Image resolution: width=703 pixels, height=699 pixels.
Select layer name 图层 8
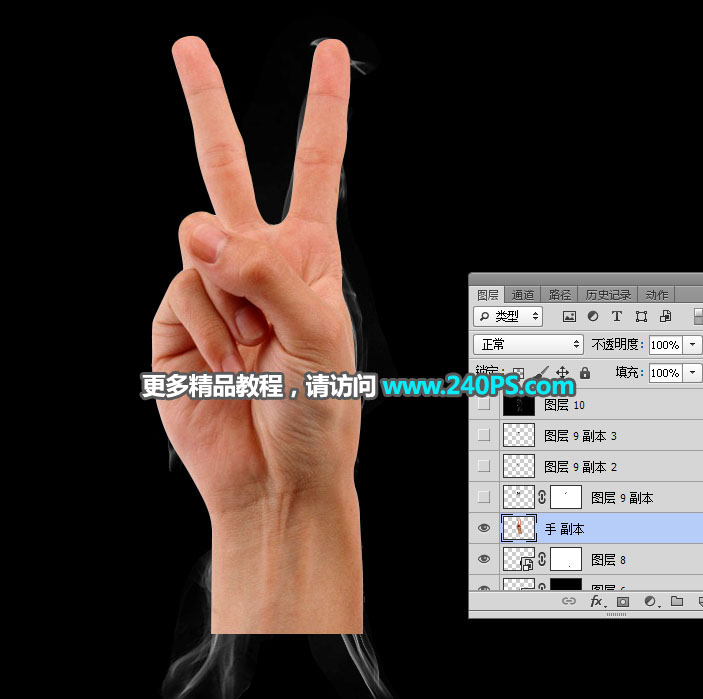pos(608,560)
